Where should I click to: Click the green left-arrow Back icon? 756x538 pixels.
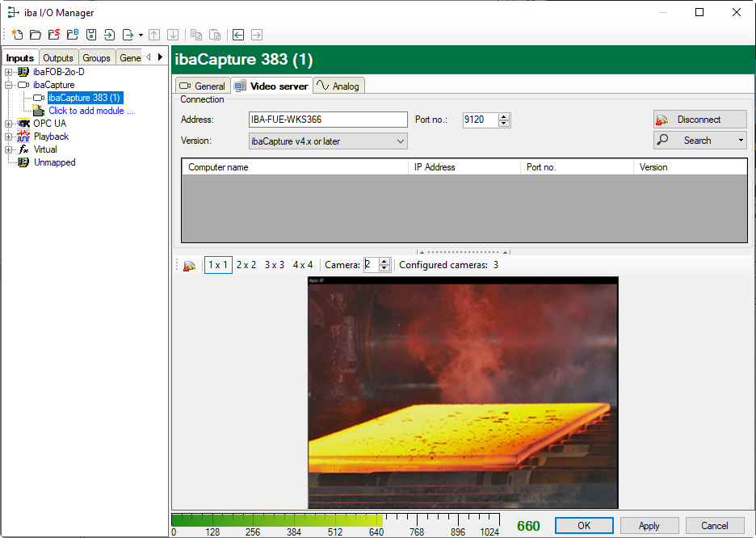pos(237,35)
